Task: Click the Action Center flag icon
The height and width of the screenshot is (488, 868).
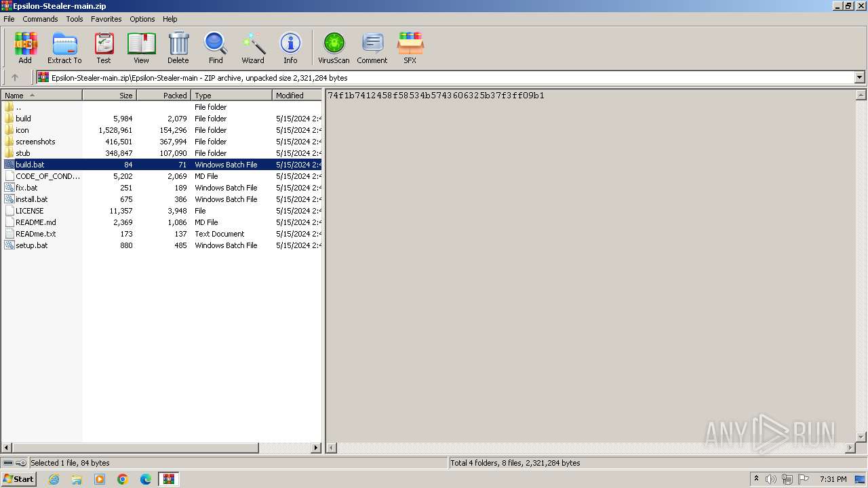Action: [804, 479]
